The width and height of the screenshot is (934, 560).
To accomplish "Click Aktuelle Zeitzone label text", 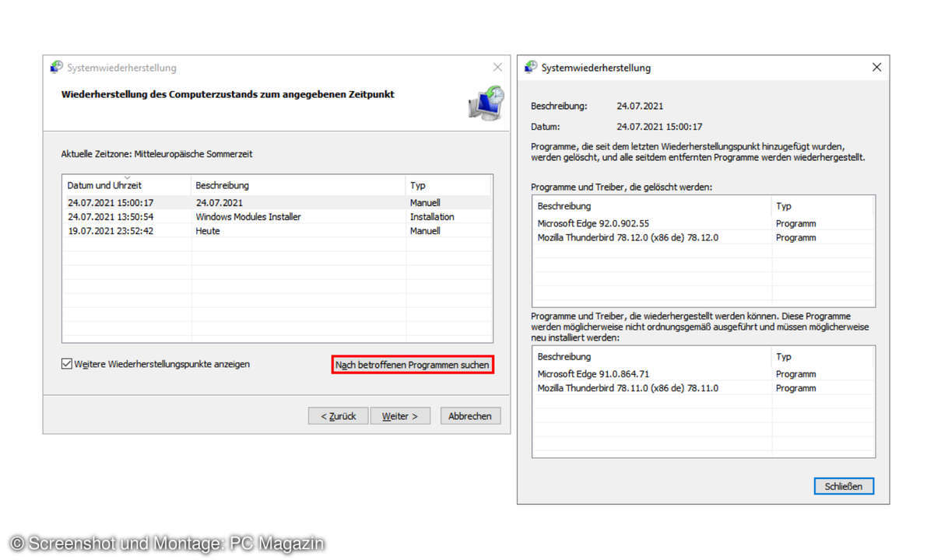I will [157, 154].
